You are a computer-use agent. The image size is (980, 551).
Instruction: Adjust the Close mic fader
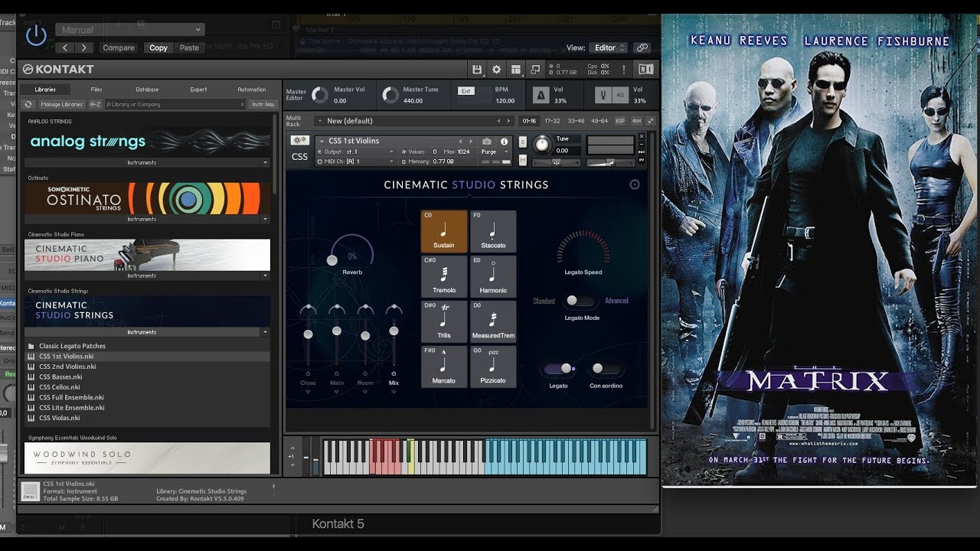click(308, 334)
